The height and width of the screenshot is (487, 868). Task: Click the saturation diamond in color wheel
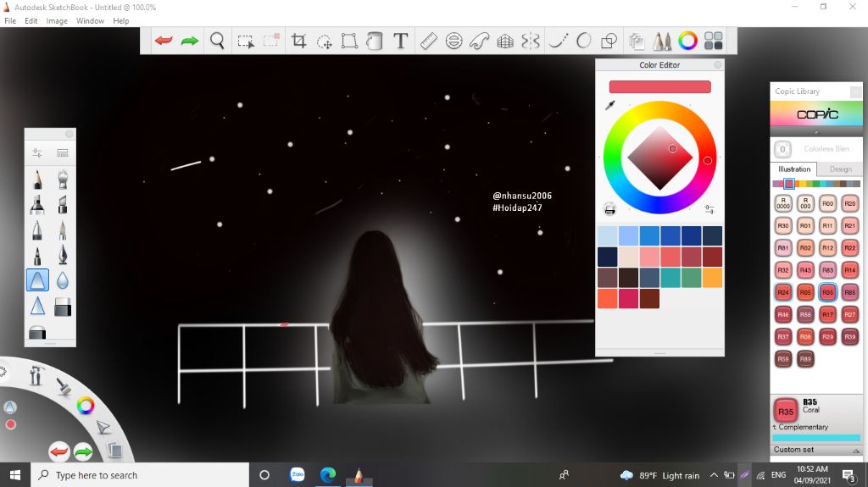(x=659, y=158)
